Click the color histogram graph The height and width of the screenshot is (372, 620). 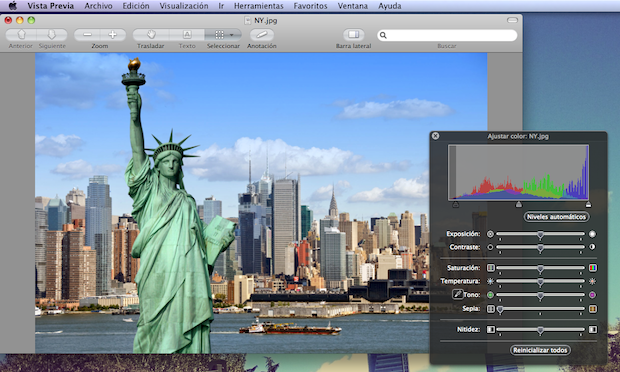point(519,172)
